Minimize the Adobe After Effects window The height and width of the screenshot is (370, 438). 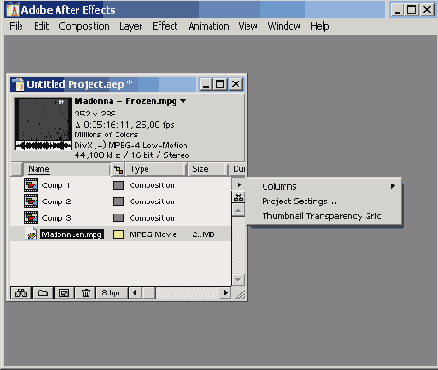tap(397, 10)
